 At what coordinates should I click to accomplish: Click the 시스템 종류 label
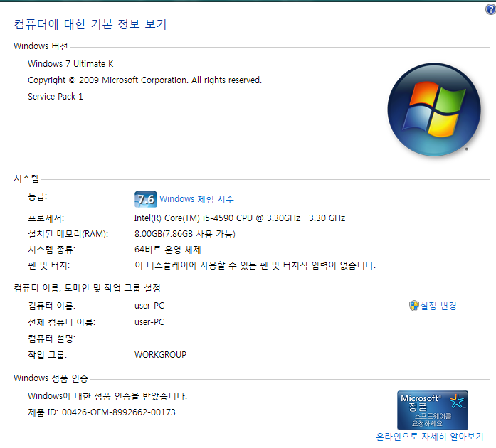[51, 250]
